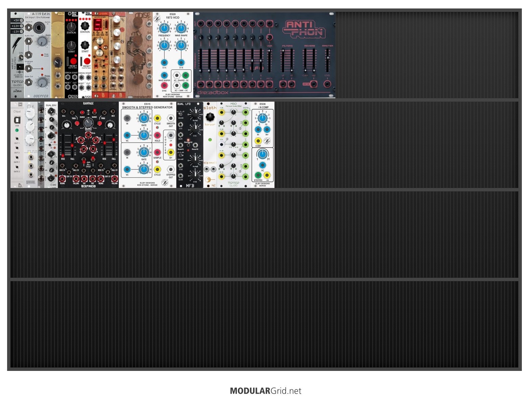532x398 pixels.
Task: Click the MFB Dual LFO Reset1 jack
Action: click(181, 145)
